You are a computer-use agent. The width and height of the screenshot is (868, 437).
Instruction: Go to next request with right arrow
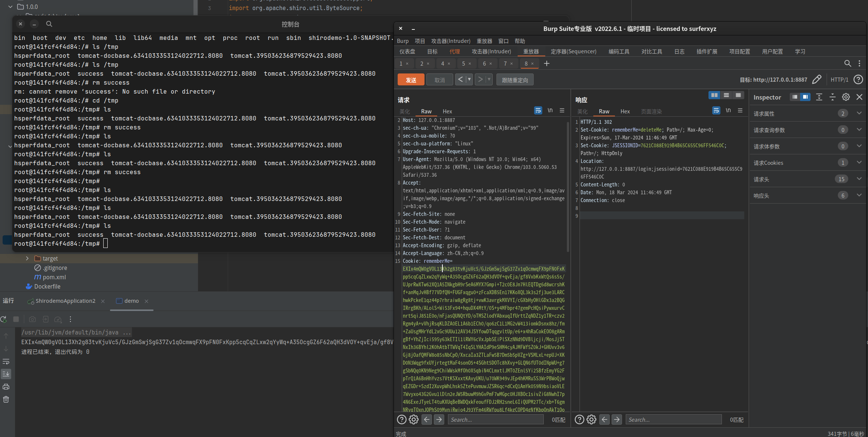pos(480,79)
